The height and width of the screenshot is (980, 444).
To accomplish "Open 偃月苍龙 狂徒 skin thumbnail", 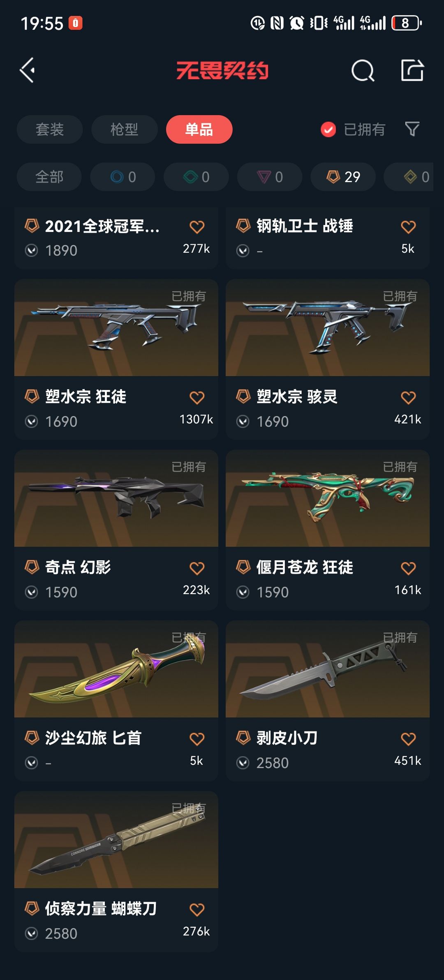I will [x=328, y=498].
